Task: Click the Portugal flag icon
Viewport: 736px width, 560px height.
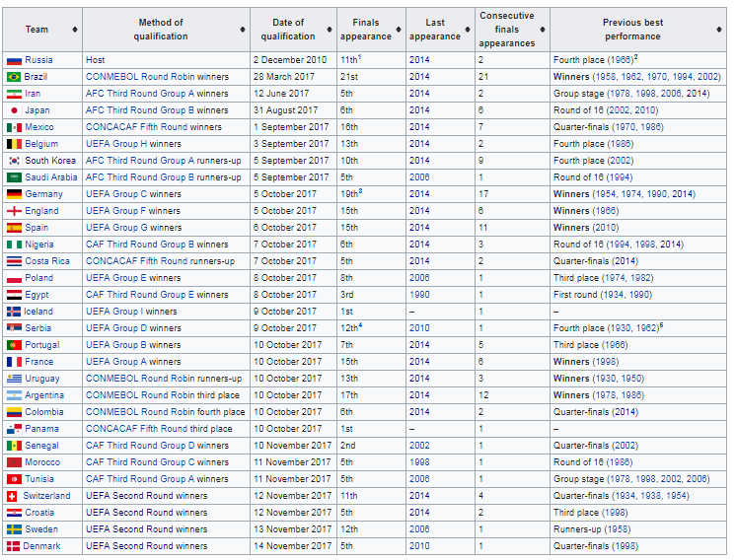Action: [14, 345]
